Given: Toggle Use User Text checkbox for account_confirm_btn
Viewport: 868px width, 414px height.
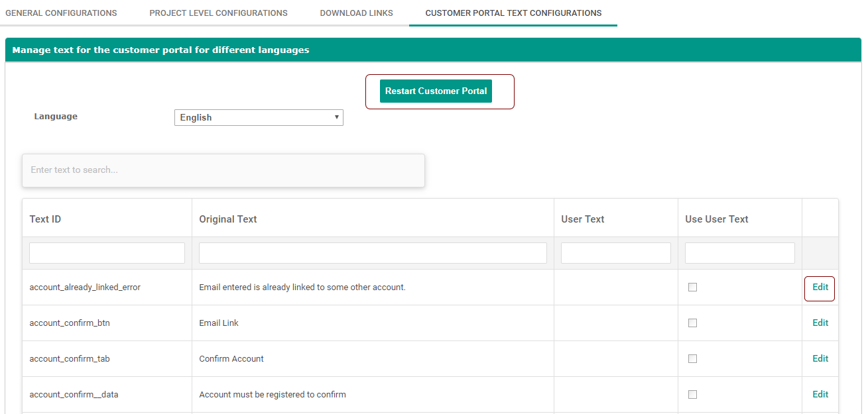Looking at the screenshot, I should 692,323.
